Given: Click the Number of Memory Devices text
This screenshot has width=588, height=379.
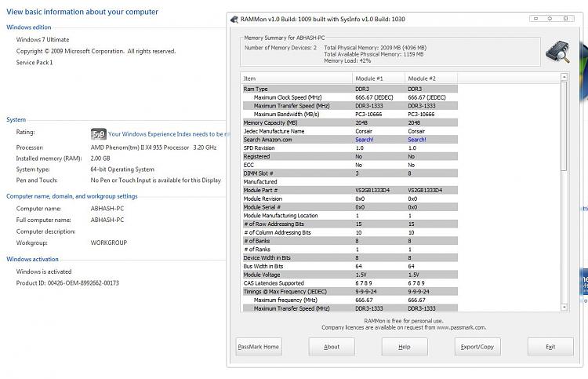Looking at the screenshot, I should (281, 48).
